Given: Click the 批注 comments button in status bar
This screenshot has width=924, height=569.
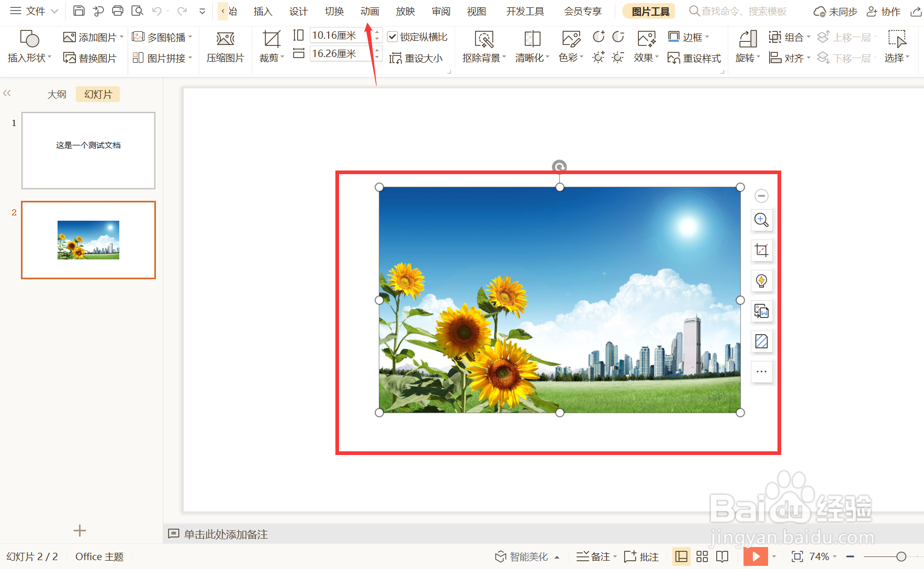Looking at the screenshot, I should pyautogui.click(x=641, y=556).
